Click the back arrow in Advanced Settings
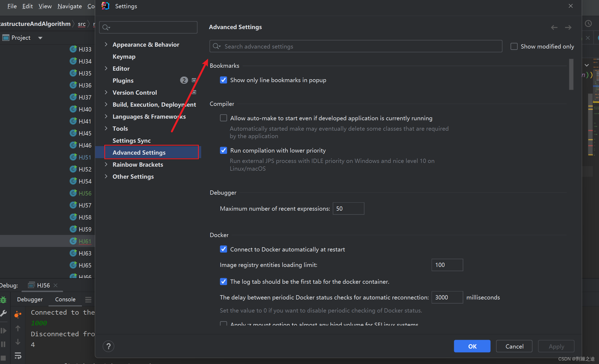This screenshot has height=364, width=599. coord(554,27)
